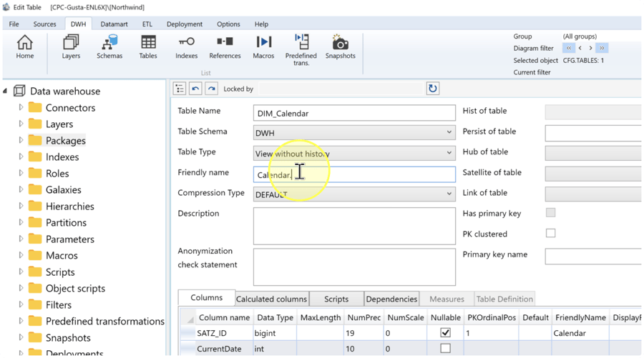Viewport: 644px width, 358px height.
Task: Click the Table Name input field
Action: pos(354,113)
